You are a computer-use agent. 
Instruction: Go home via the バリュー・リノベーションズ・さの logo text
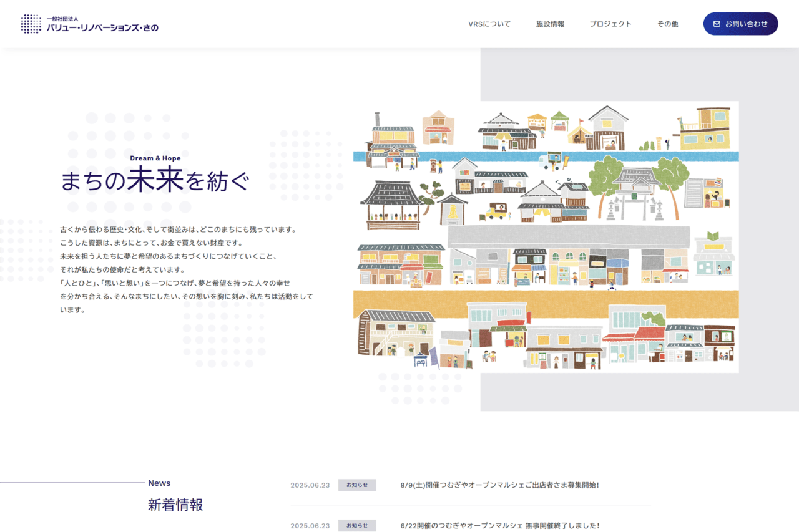pos(102,27)
